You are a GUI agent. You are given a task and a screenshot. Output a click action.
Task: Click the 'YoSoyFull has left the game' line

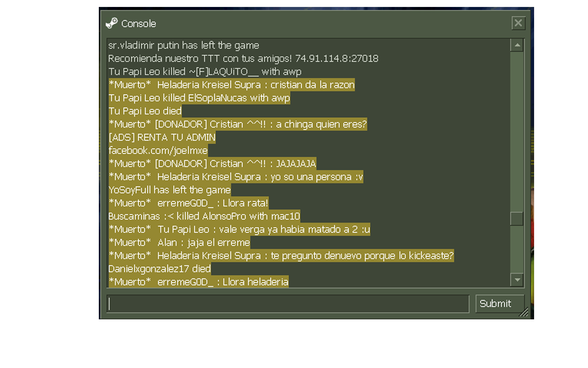[169, 190]
